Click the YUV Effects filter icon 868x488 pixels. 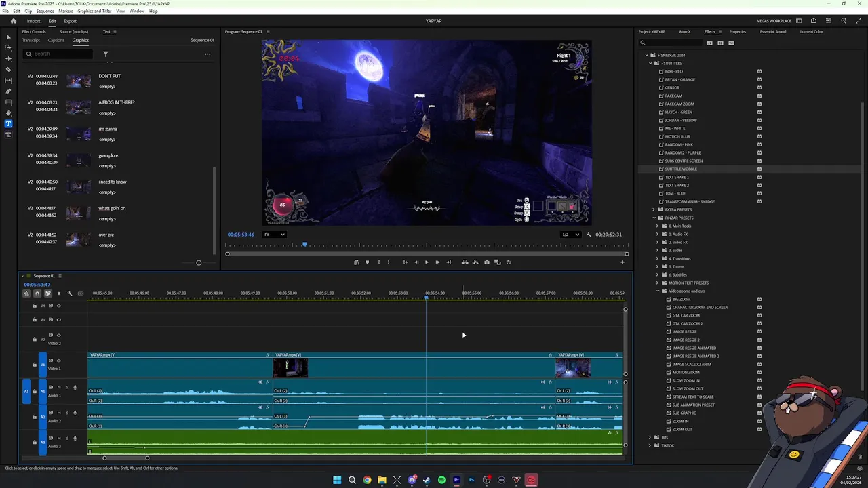(731, 43)
